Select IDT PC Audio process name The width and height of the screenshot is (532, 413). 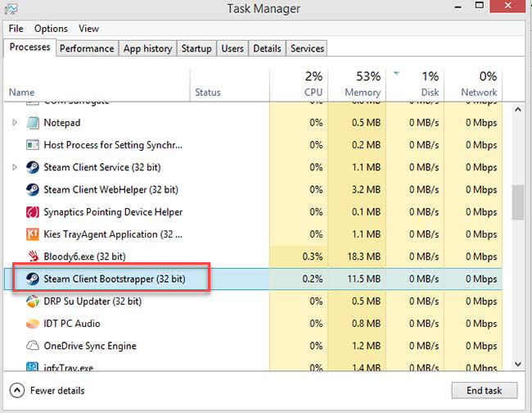tap(72, 324)
